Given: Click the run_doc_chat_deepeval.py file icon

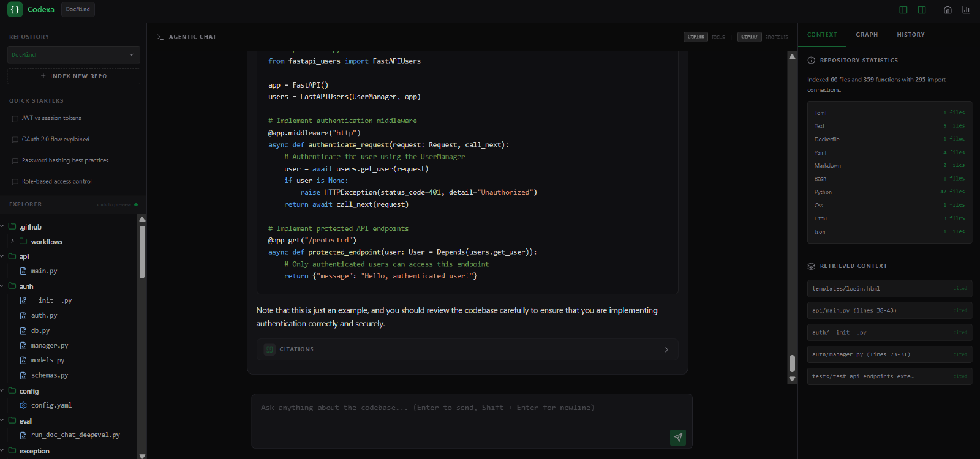Looking at the screenshot, I should pyautogui.click(x=23, y=435).
